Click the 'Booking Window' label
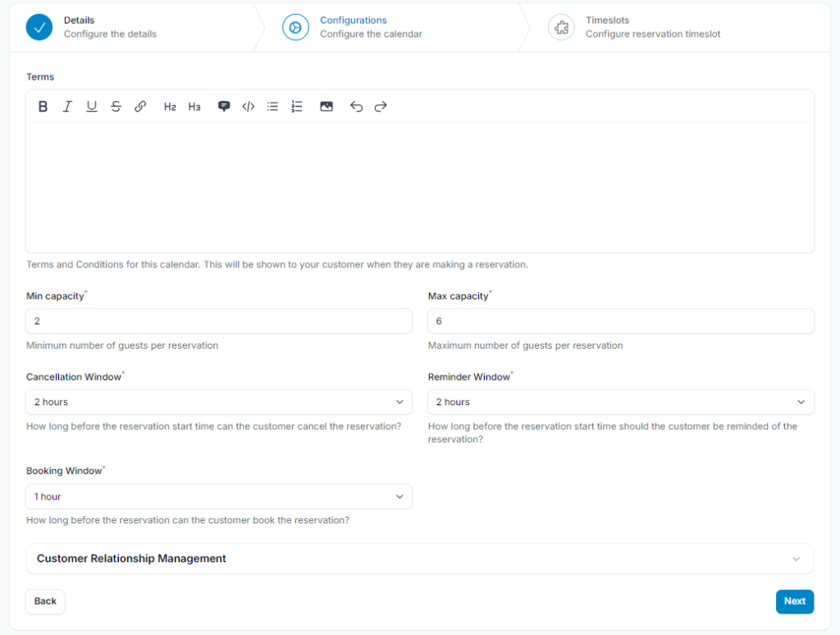Screen dimensions: 840x635 (64, 471)
